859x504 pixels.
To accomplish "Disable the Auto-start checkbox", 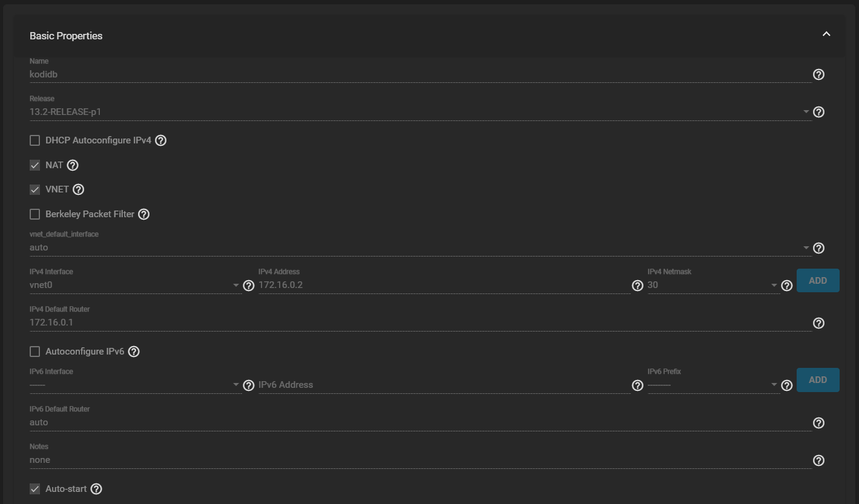I will click(x=35, y=489).
